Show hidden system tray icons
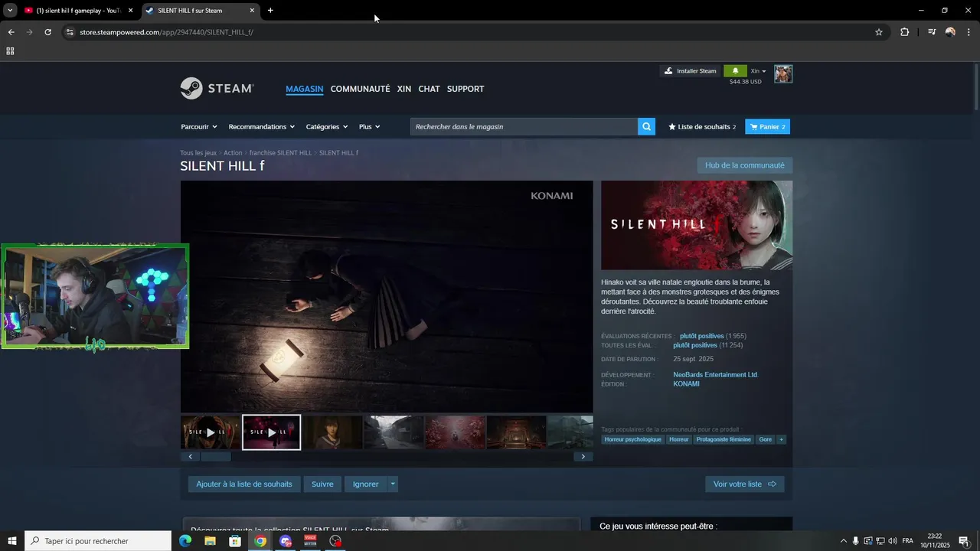Screen dimensions: 980x551 (x=844, y=541)
